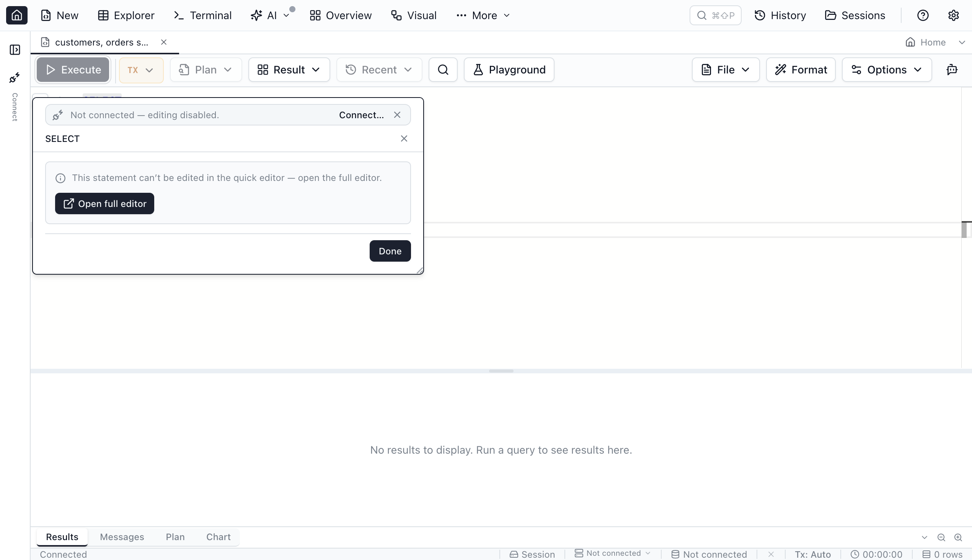The width and height of the screenshot is (972, 560).
Task: Click the Connect... link in banner
Action: 361,115
